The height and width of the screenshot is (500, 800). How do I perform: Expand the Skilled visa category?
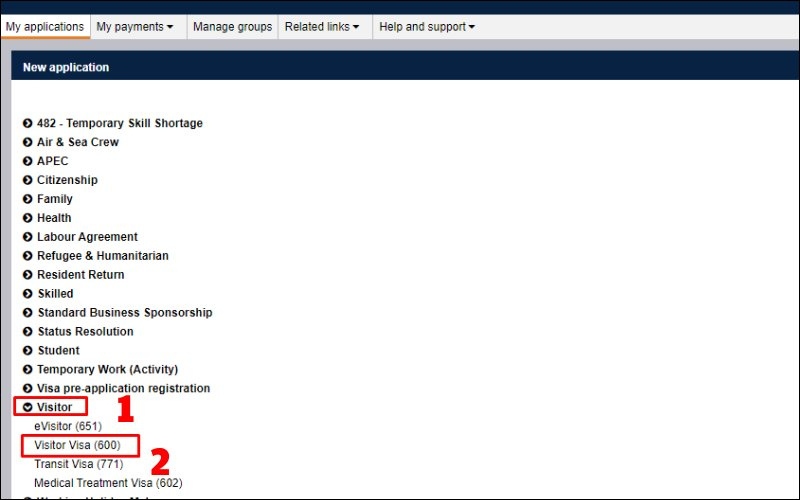(28, 294)
